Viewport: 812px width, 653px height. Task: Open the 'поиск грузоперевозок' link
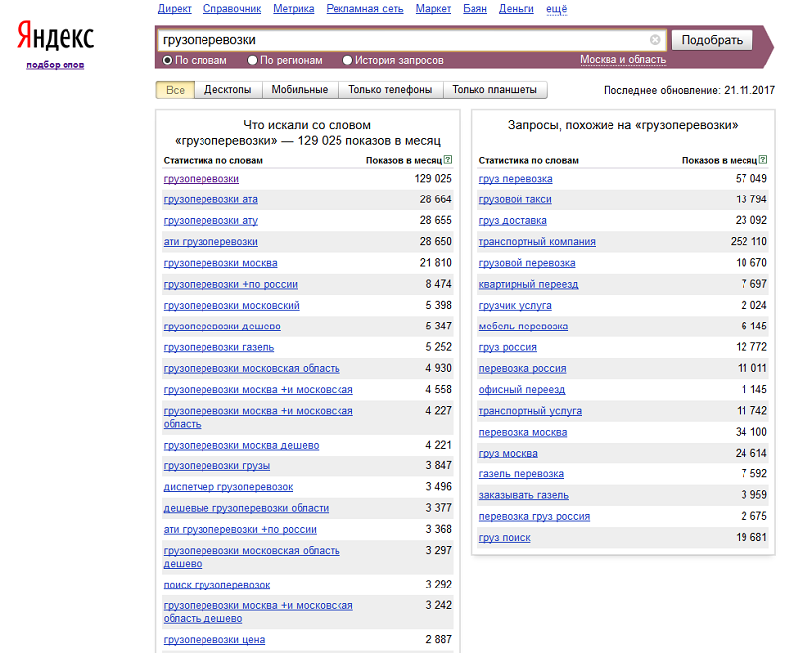point(216,585)
